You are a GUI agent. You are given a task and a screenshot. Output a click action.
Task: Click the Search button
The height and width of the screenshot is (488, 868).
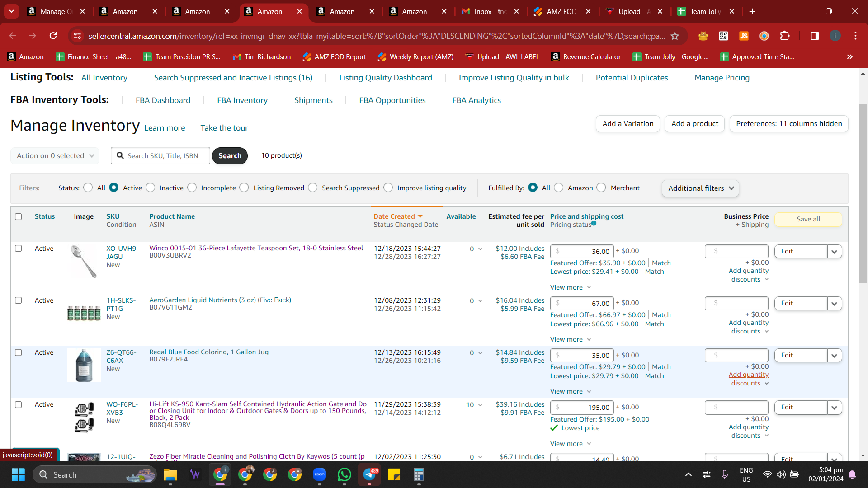[230, 155]
